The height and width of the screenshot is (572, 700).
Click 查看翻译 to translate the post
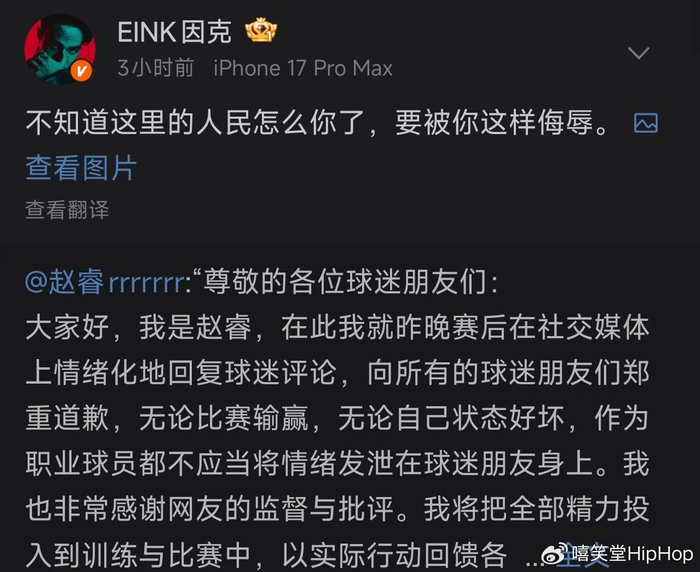pyautogui.click(x=67, y=209)
